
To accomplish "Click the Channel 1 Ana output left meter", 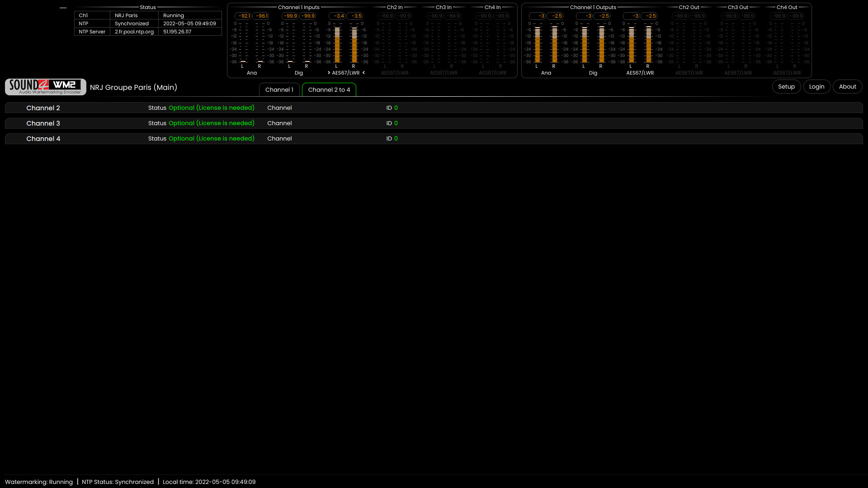I will [x=538, y=44].
